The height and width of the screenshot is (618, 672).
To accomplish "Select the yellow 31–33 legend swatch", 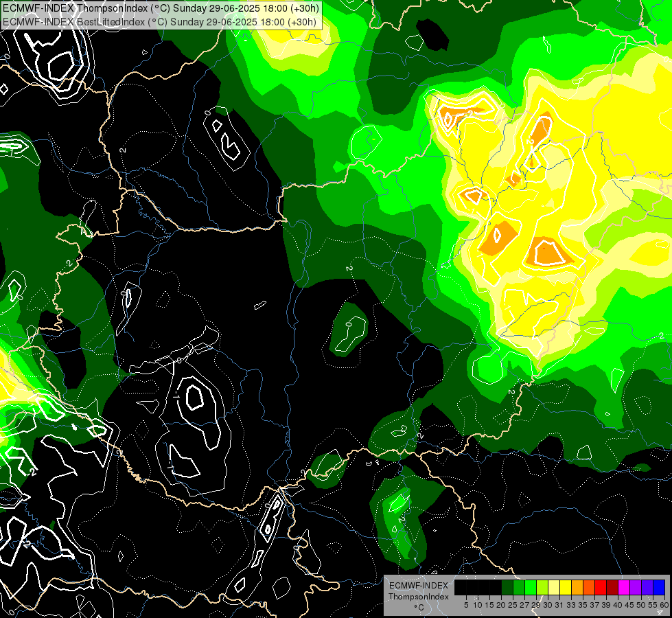I will [x=566, y=587].
